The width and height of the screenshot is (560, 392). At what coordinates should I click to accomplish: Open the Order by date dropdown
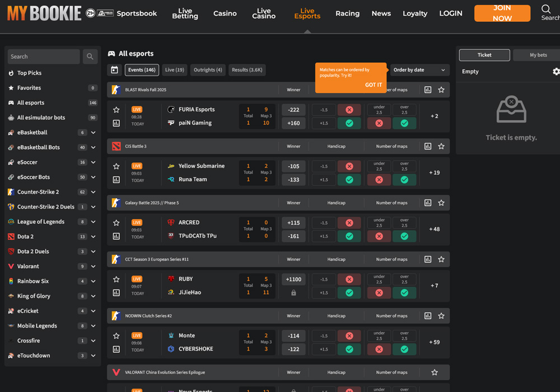point(419,69)
